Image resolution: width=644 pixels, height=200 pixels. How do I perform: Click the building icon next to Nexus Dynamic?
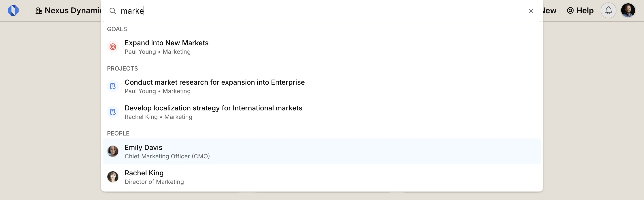point(38,11)
